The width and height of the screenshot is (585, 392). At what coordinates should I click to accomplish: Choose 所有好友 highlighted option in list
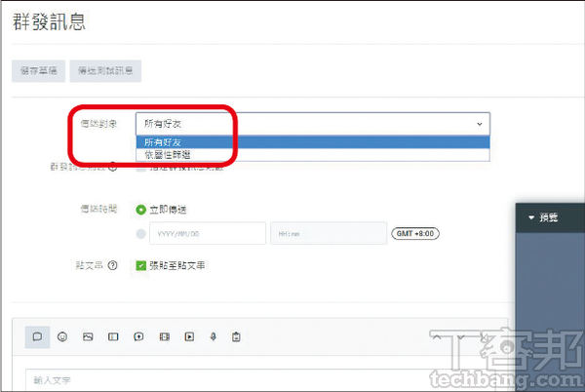pos(313,142)
